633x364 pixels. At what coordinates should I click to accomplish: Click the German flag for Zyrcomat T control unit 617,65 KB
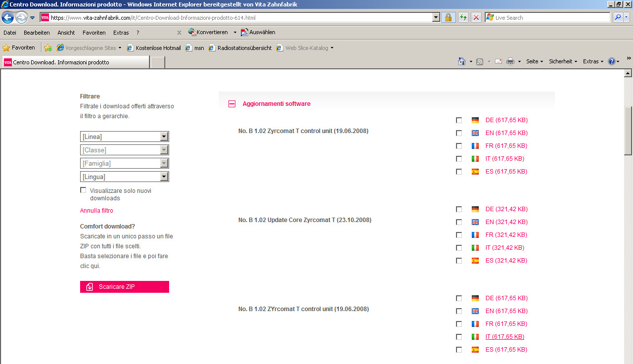click(475, 120)
